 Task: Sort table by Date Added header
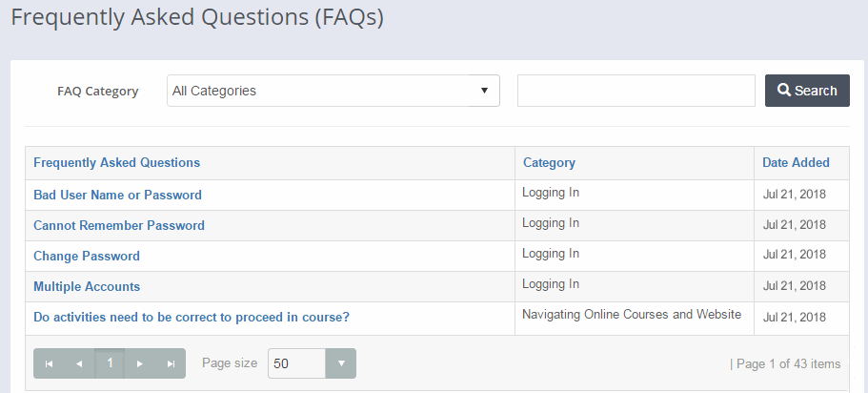click(x=796, y=163)
